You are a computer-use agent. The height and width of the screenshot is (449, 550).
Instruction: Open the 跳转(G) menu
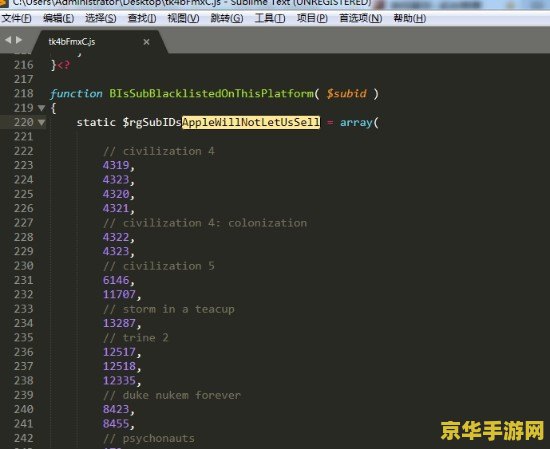pos(227,18)
